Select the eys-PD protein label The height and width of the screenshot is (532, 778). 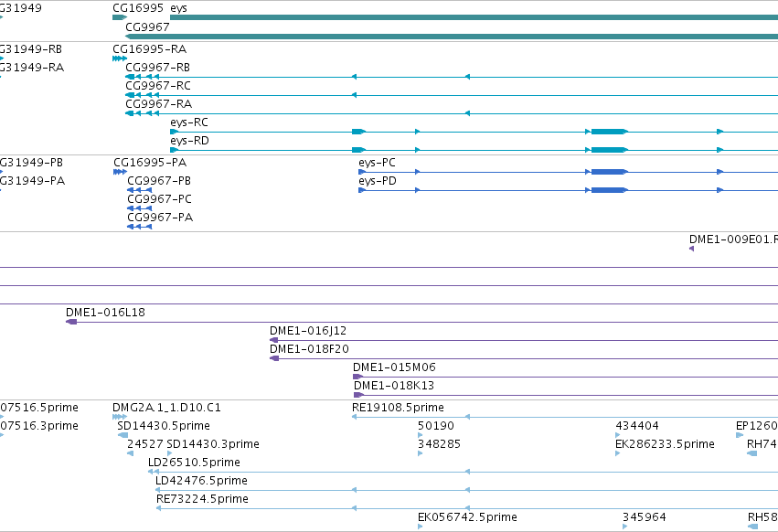[378, 181]
